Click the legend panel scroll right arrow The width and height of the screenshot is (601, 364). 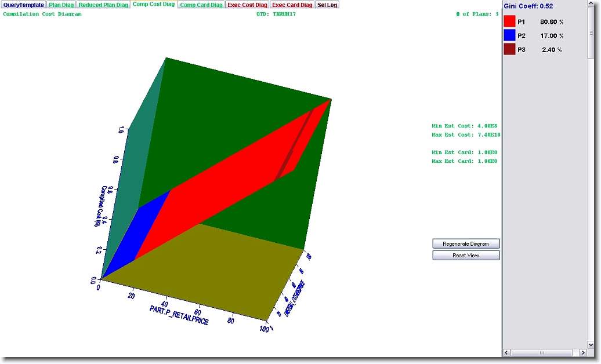[x=583, y=352]
